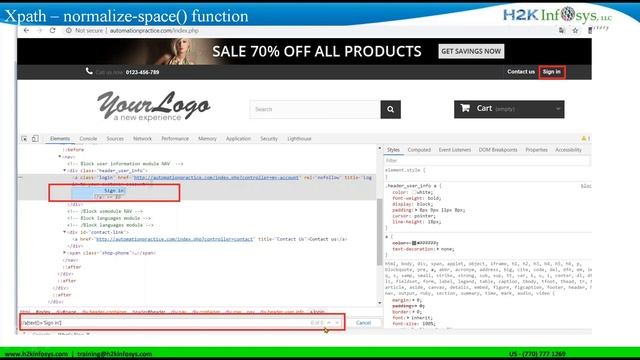Switch to the Network tab

(142, 139)
